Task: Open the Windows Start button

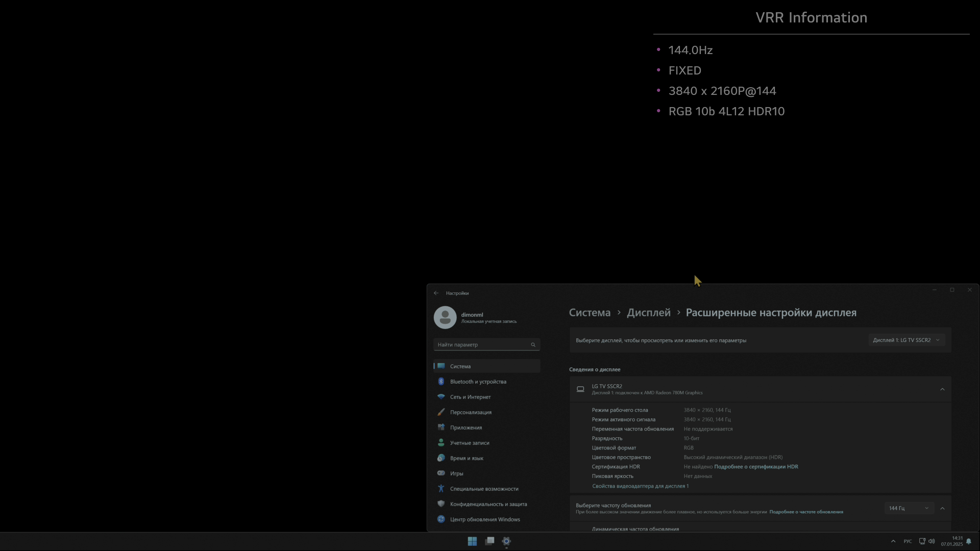Action: point(472,541)
